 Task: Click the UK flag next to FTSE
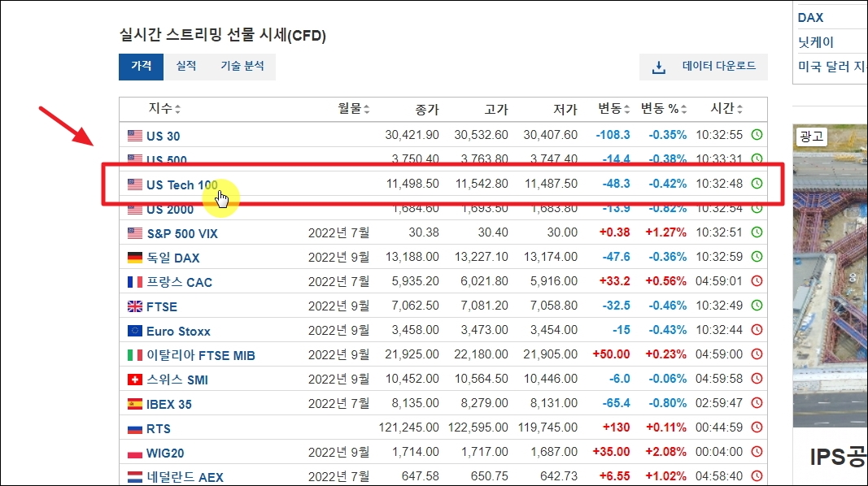pyautogui.click(x=134, y=306)
